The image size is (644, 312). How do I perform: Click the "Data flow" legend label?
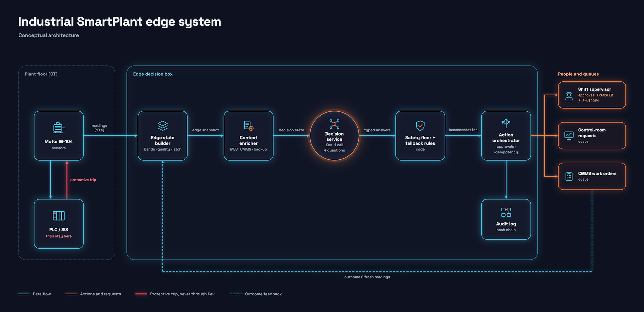click(x=42, y=294)
